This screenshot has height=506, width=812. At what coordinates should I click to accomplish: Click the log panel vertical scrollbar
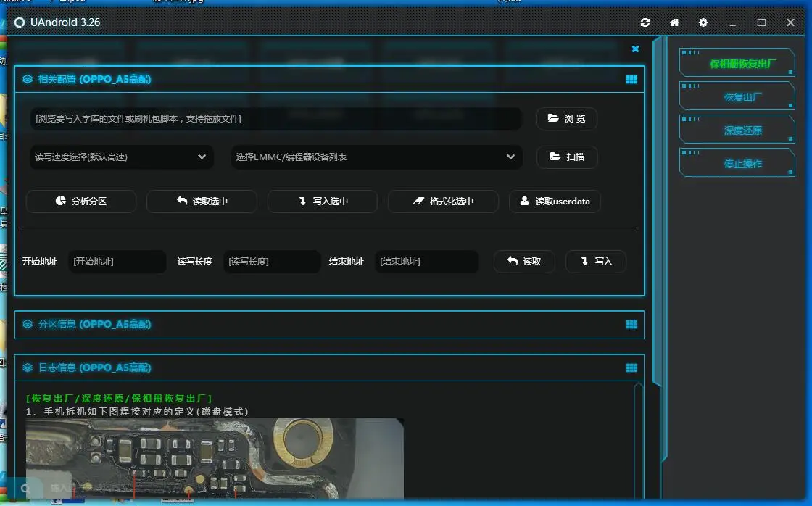coord(639,440)
